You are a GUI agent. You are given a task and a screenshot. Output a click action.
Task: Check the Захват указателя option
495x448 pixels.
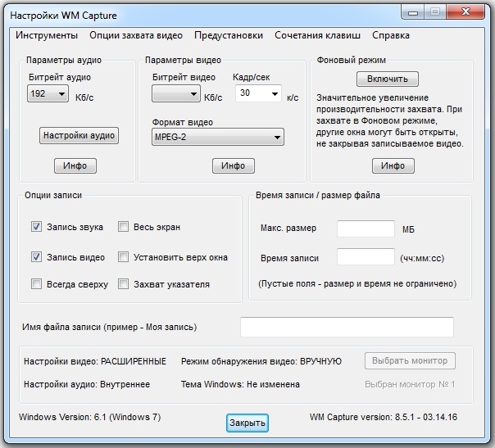pyautogui.click(x=123, y=284)
